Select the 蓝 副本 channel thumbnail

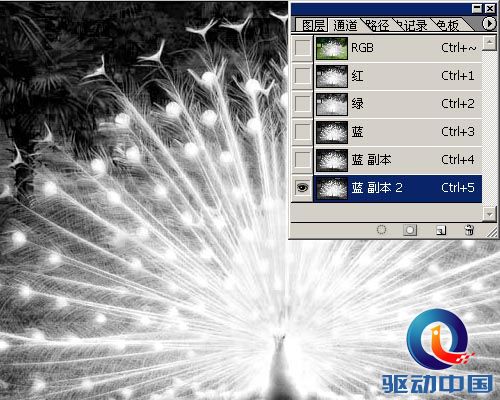pos(332,160)
